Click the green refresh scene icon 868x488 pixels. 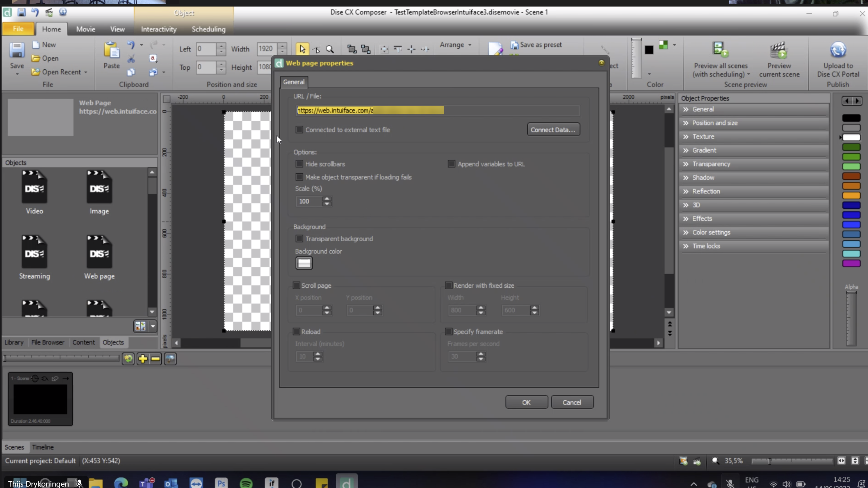tap(128, 359)
